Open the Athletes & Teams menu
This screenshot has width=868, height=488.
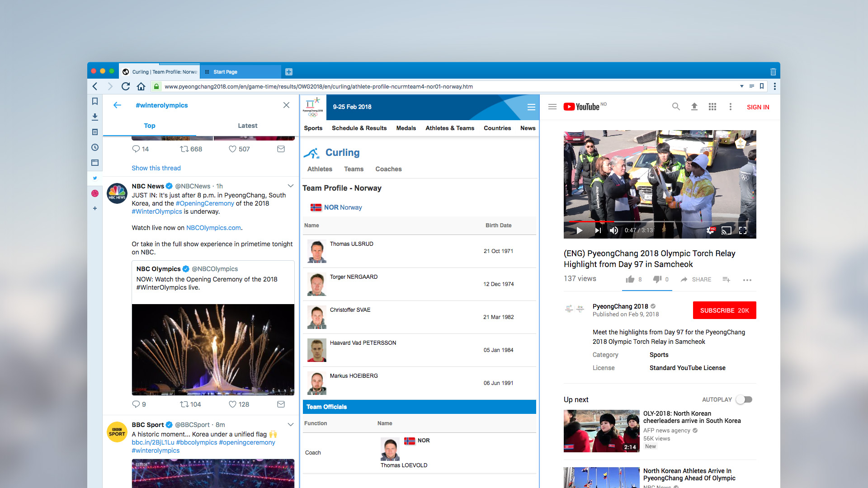click(450, 128)
